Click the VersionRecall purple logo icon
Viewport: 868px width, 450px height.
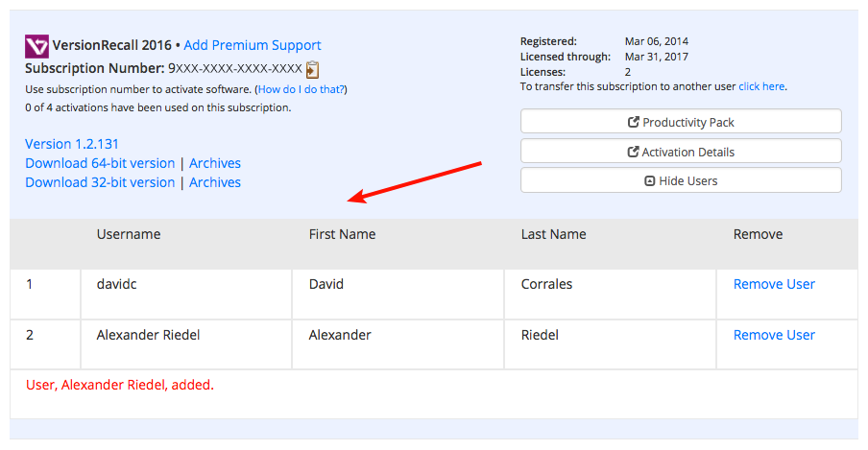click(x=36, y=46)
